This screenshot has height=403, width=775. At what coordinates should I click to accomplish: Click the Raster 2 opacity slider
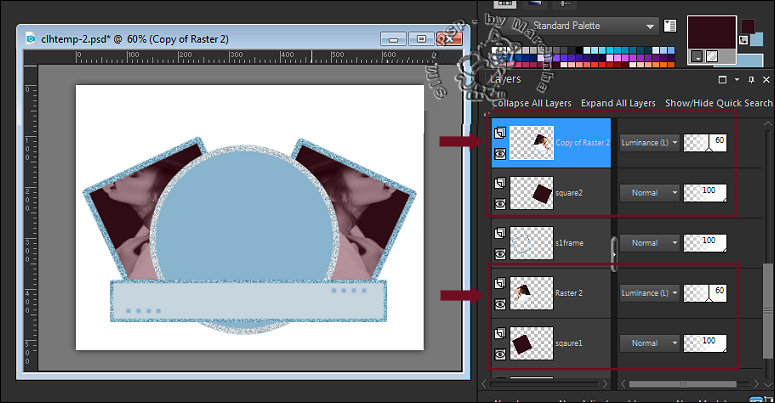706,293
